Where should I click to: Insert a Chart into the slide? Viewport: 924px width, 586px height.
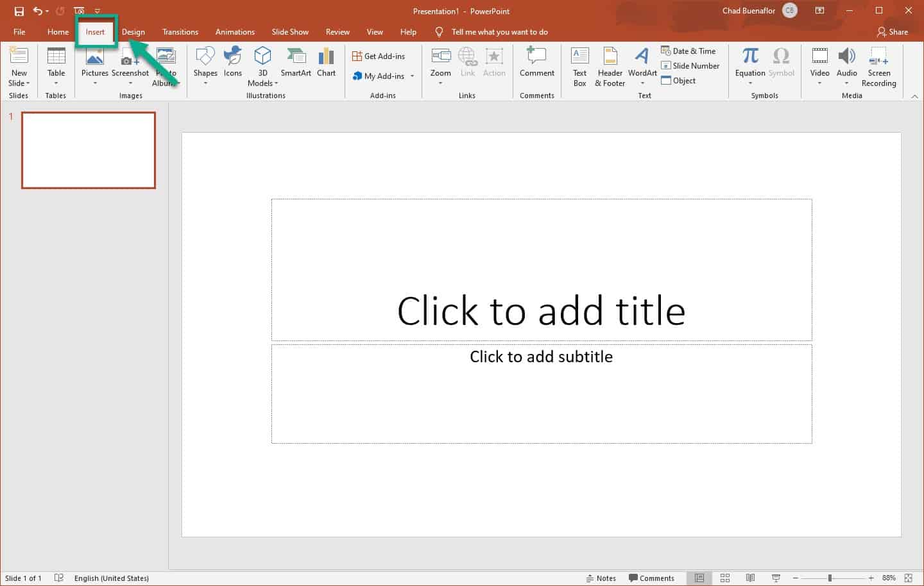pyautogui.click(x=326, y=64)
